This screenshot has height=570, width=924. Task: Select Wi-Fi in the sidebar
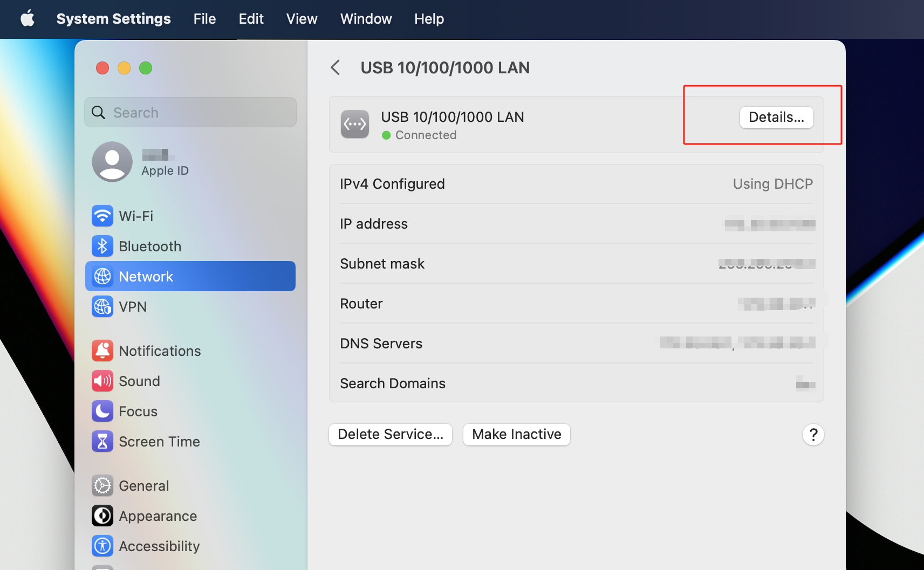[x=190, y=216]
